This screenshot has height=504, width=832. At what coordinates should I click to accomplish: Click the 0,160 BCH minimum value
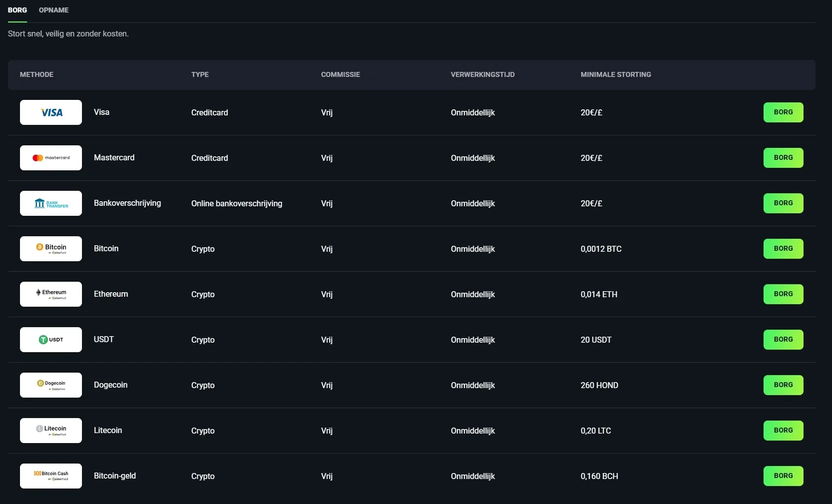point(599,476)
